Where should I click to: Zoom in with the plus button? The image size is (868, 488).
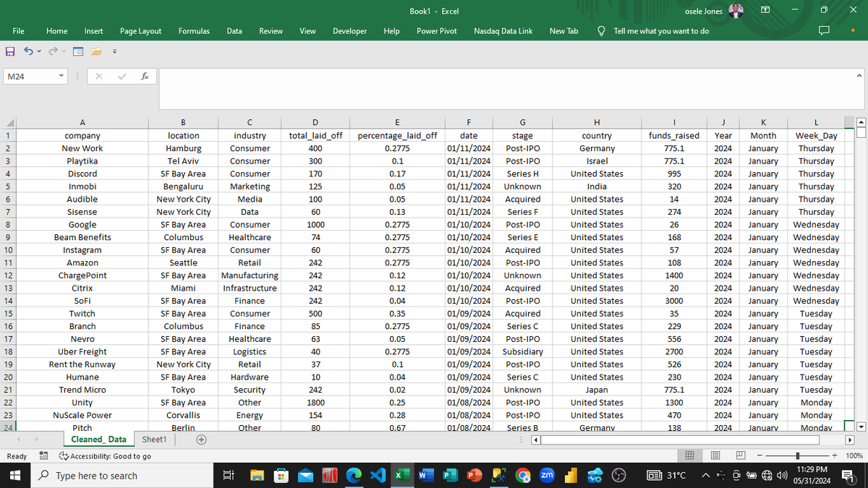[835, 455]
